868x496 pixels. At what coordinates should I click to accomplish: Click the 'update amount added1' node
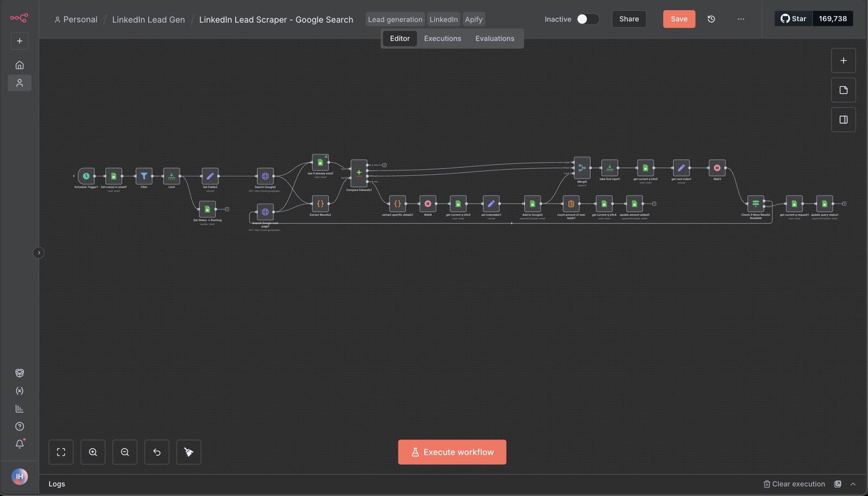(x=634, y=204)
